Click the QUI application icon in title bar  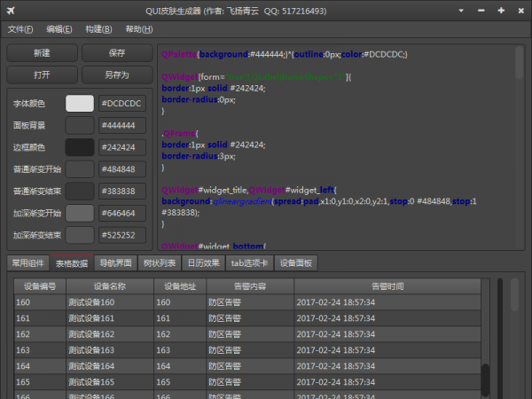click(x=12, y=11)
